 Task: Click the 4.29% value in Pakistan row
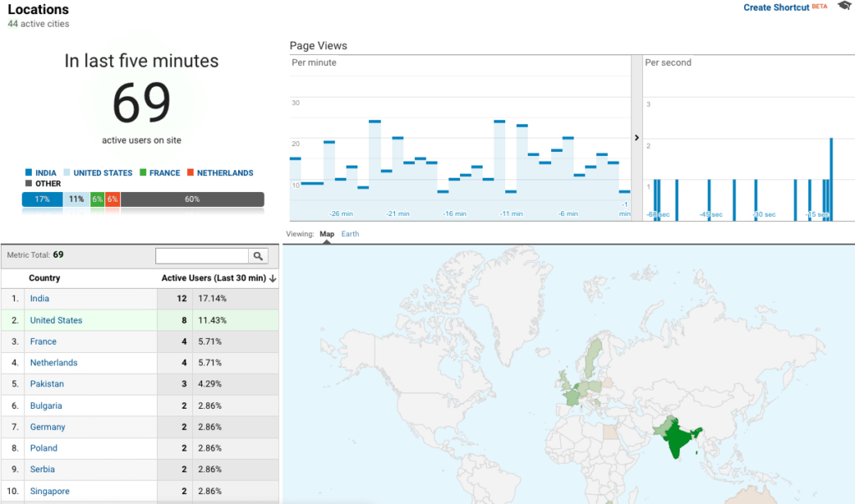(210, 384)
